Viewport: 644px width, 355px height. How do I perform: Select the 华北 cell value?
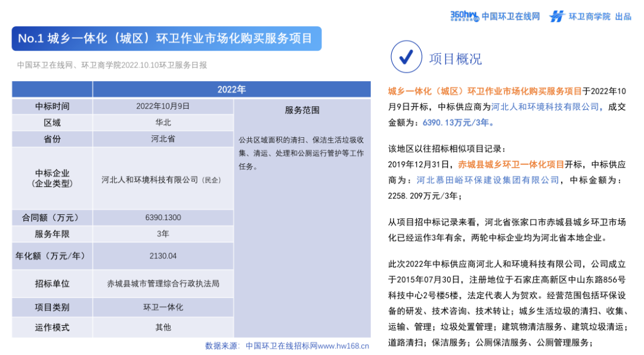pos(163,123)
